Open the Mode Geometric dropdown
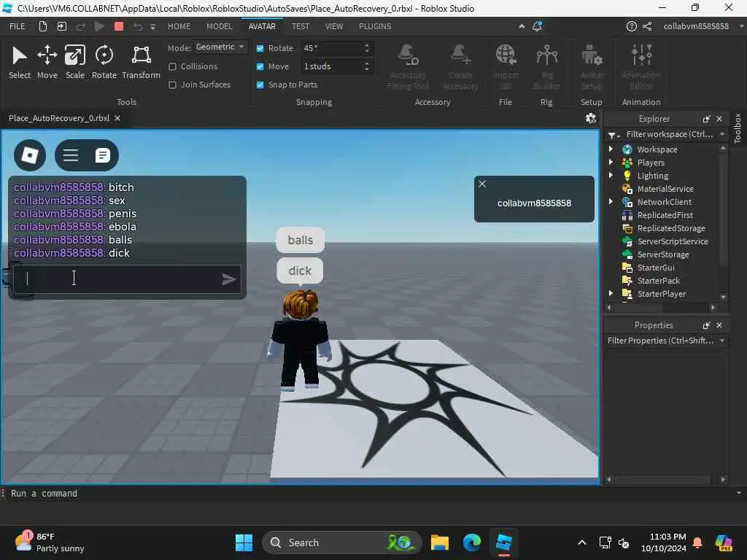 coord(220,47)
